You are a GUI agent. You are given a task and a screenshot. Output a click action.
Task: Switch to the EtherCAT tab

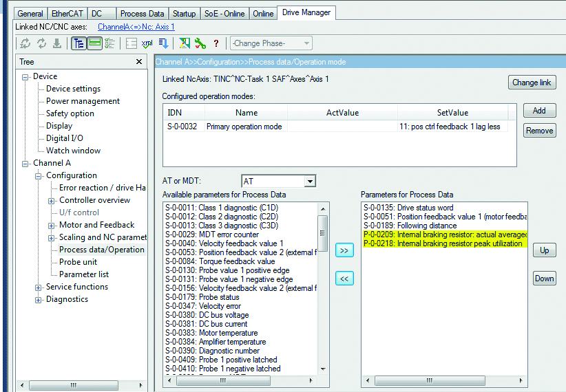[x=67, y=14]
